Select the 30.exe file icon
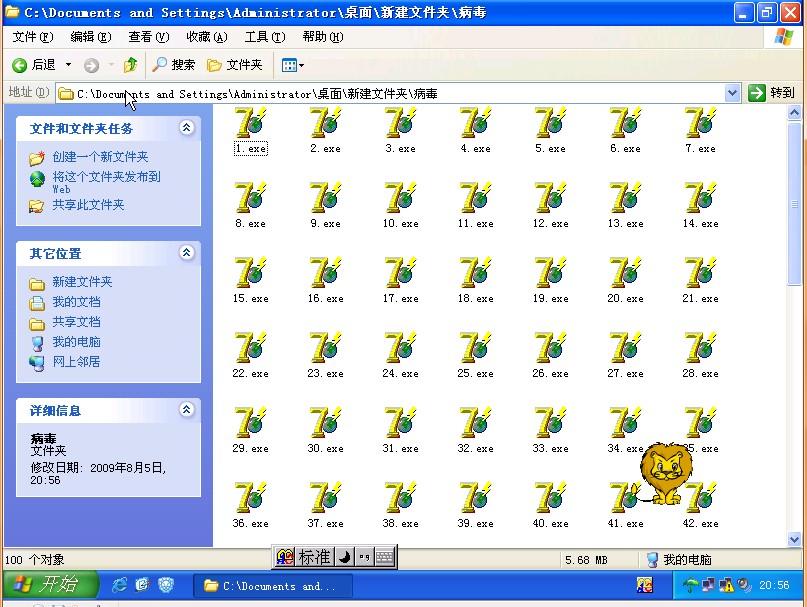The height and width of the screenshot is (607, 807). click(x=326, y=423)
